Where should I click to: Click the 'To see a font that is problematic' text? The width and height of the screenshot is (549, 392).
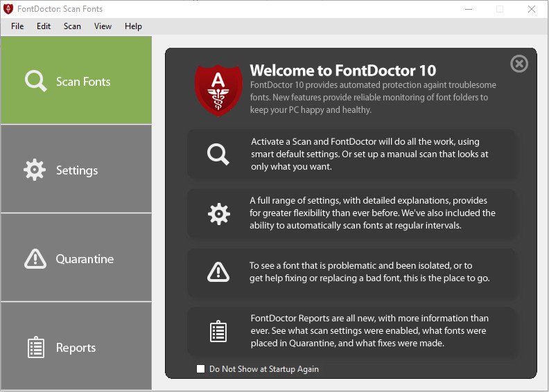tap(369, 271)
